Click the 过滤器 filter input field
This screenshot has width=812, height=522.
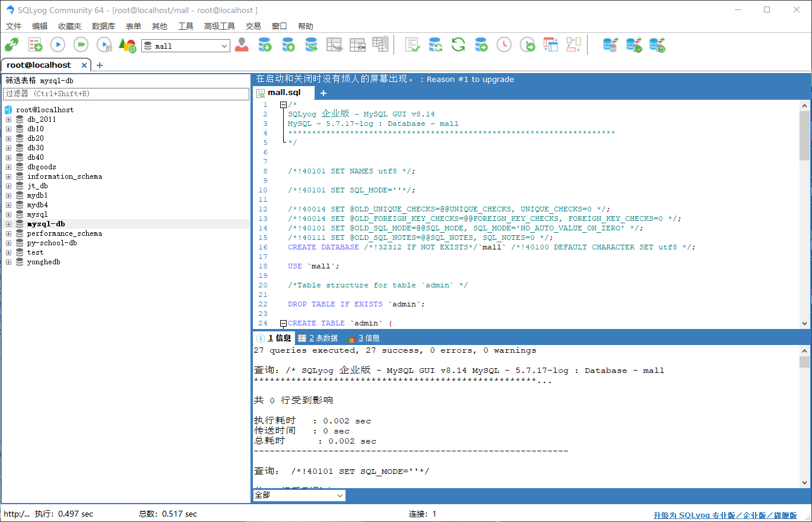tap(126, 94)
